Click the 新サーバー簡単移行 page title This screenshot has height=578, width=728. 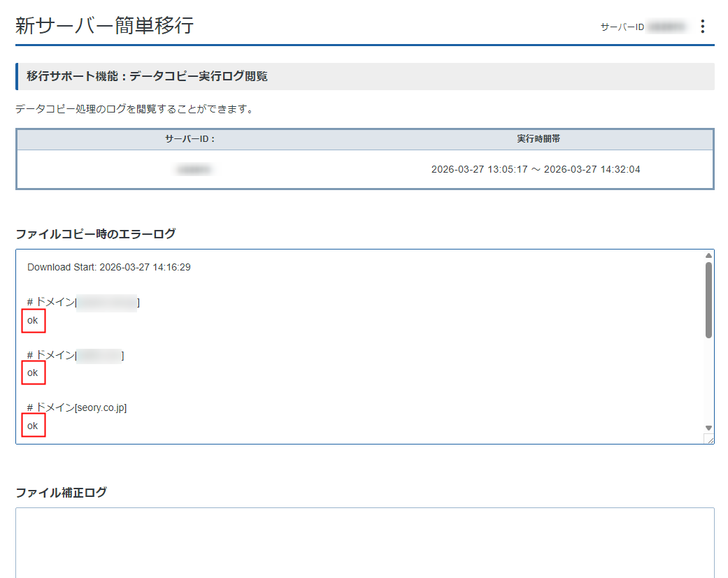(x=105, y=27)
